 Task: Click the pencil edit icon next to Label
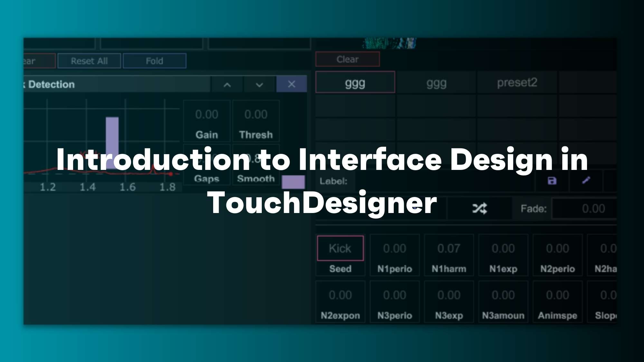586,181
